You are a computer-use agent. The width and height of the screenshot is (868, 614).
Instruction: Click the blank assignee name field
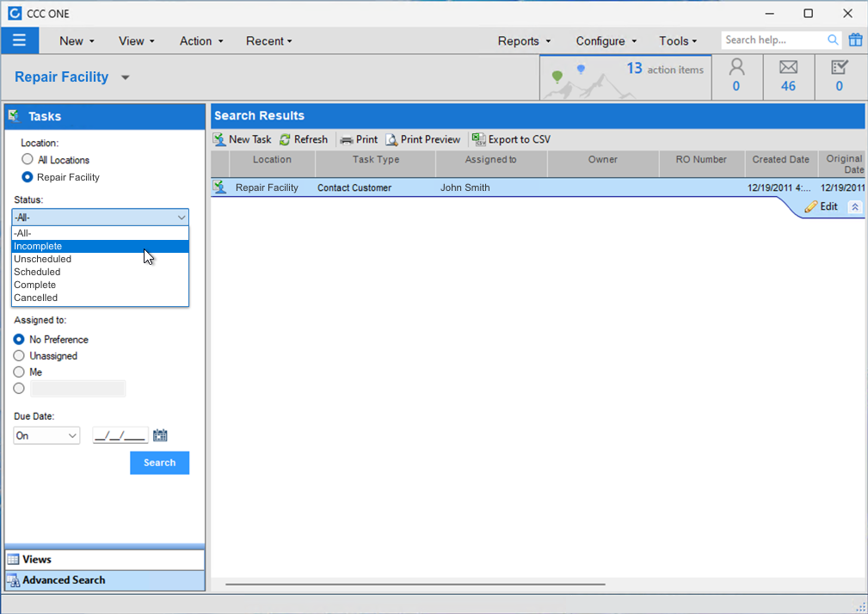point(78,389)
